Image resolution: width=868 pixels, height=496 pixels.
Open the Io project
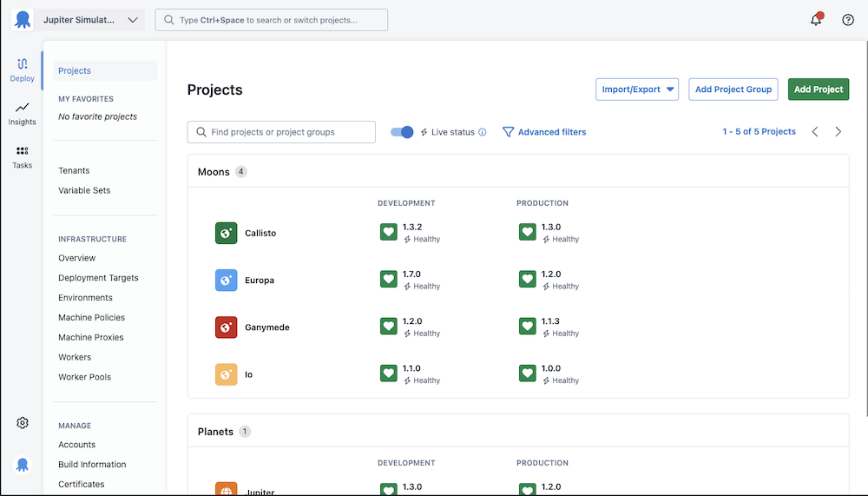(248, 374)
